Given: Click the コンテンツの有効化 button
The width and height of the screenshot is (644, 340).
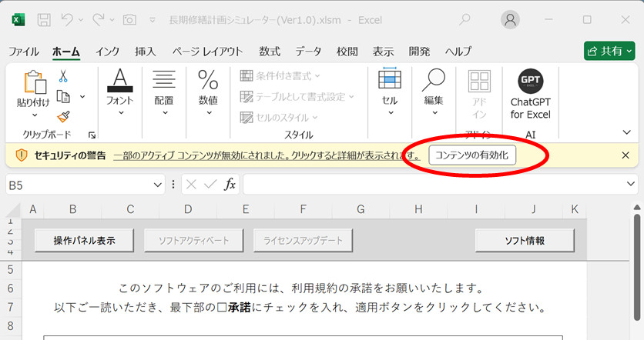Looking at the screenshot, I should coord(471,155).
